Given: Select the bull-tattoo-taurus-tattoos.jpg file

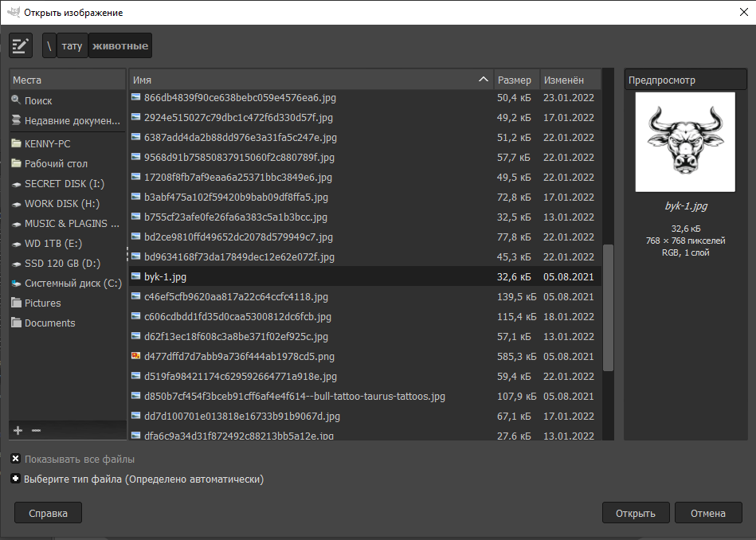Looking at the screenshot, I should [365, 397].
